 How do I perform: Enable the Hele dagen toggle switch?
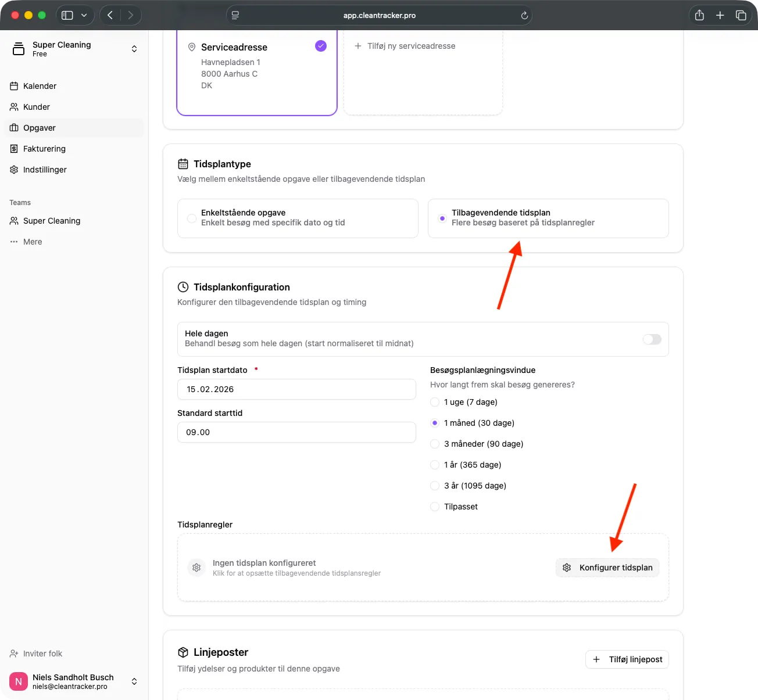652,339
